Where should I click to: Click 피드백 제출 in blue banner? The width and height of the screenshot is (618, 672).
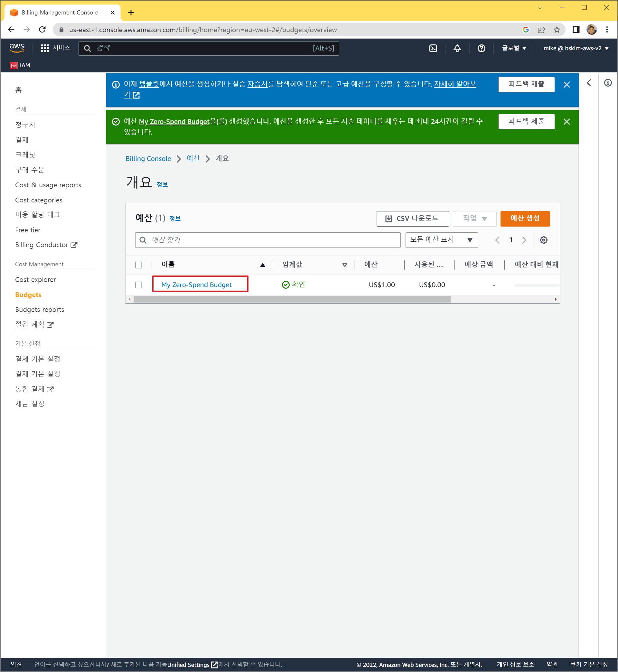click(x=526, y=84)
